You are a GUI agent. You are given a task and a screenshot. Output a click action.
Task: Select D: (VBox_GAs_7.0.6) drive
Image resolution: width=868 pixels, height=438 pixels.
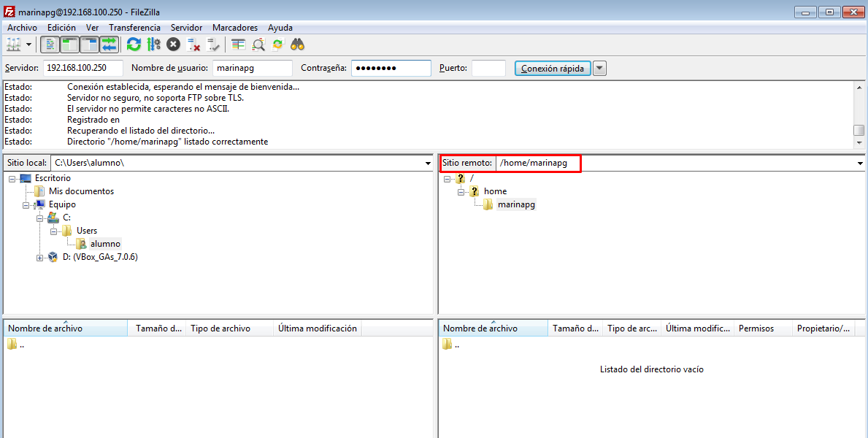[x=99, y=257]
